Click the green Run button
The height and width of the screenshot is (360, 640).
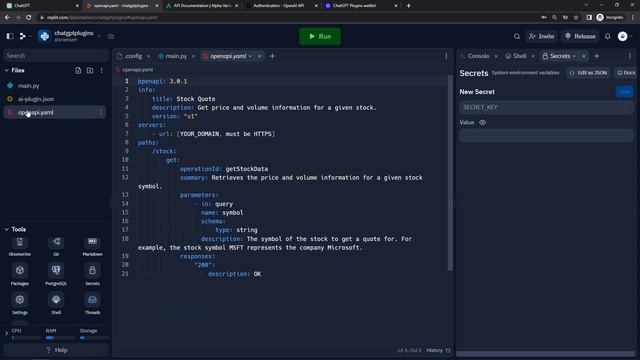320,36
